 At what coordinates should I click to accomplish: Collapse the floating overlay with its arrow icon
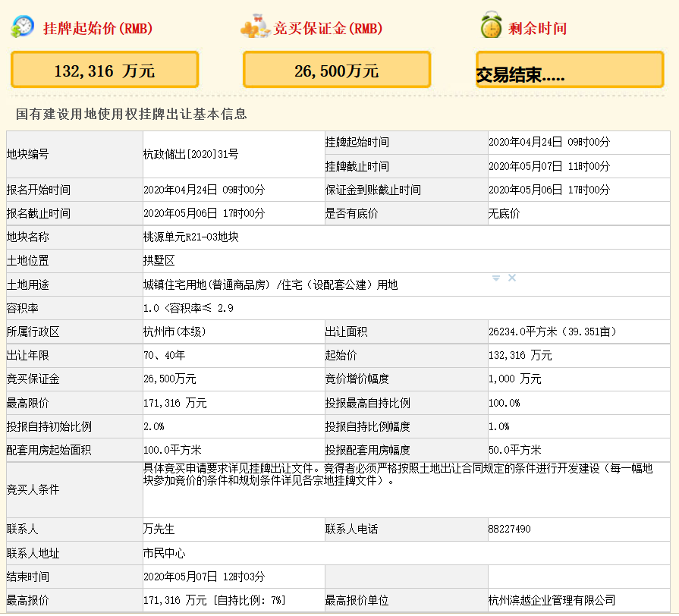point(497,278)
